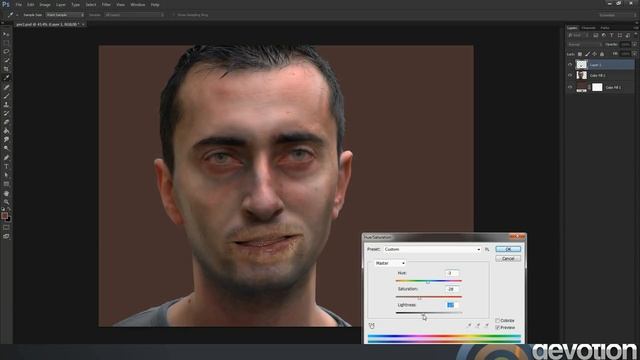640x360 pixels.
Task: Click OK in Hue/Saturation dialog
Action: [x=508, y=249]
